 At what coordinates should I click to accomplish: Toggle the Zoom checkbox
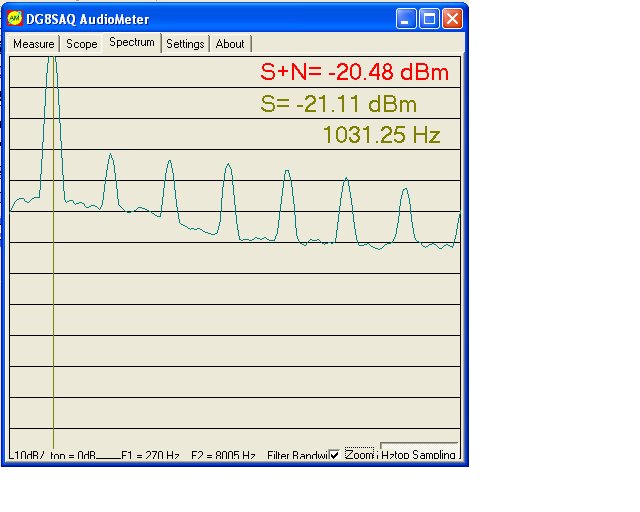[334, 454]
